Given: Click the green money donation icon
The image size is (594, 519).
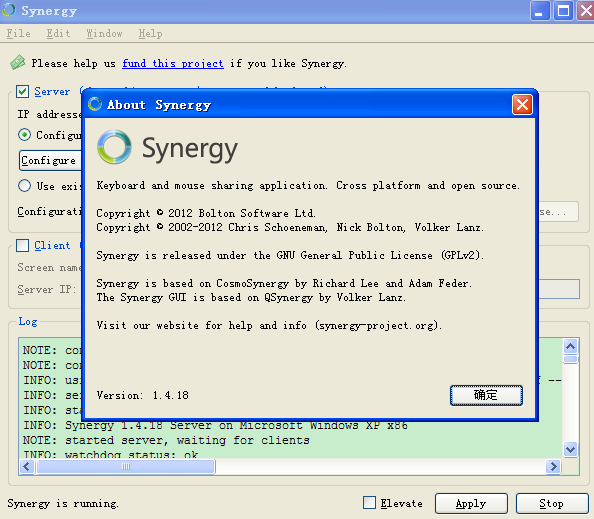Looking at the screenshot, I should [17, 62].
